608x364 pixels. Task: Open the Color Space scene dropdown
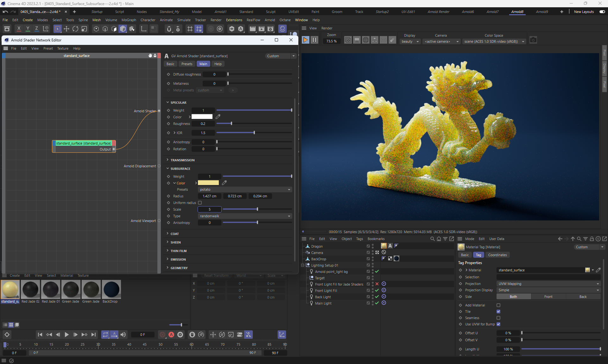pyautogui.click(x=494, y=41)
